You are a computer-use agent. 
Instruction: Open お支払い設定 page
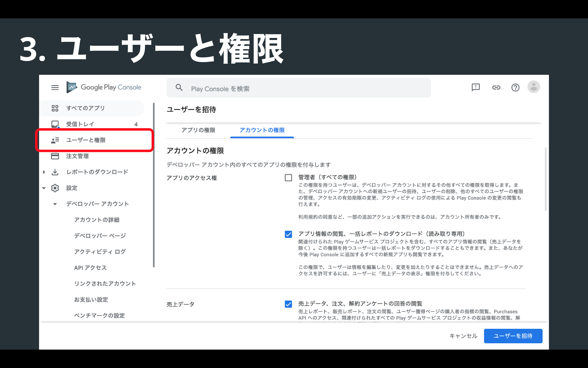pos(91,300)
